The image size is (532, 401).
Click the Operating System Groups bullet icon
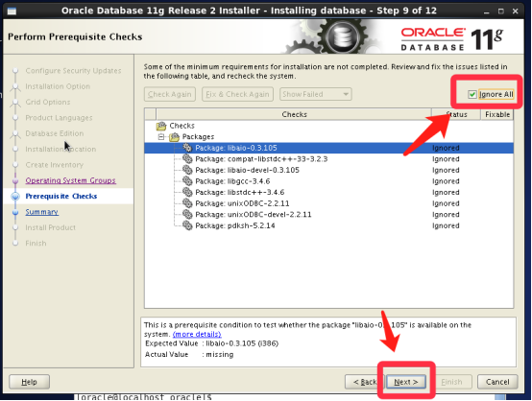15,180
